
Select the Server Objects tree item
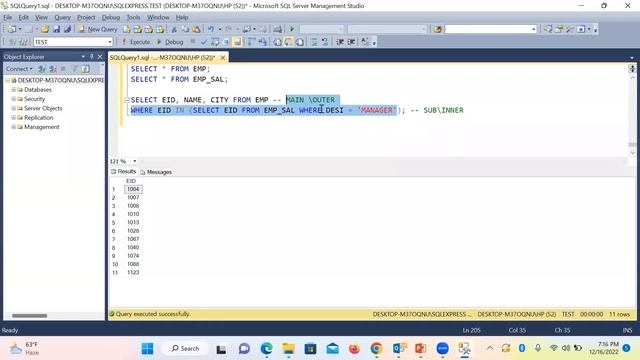point(43,108)
